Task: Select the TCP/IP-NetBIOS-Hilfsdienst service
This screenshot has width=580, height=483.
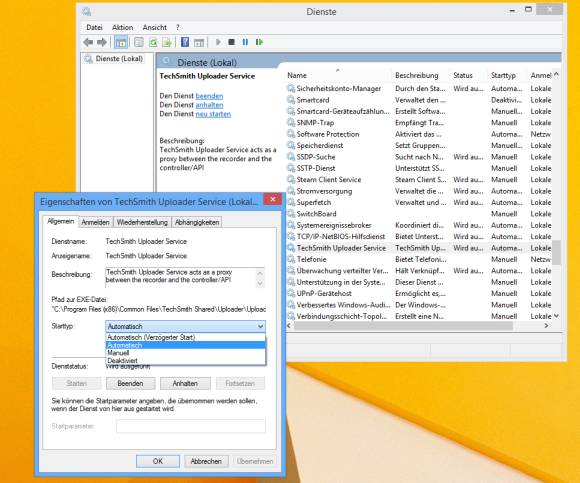Action: [x=419, y=236]
